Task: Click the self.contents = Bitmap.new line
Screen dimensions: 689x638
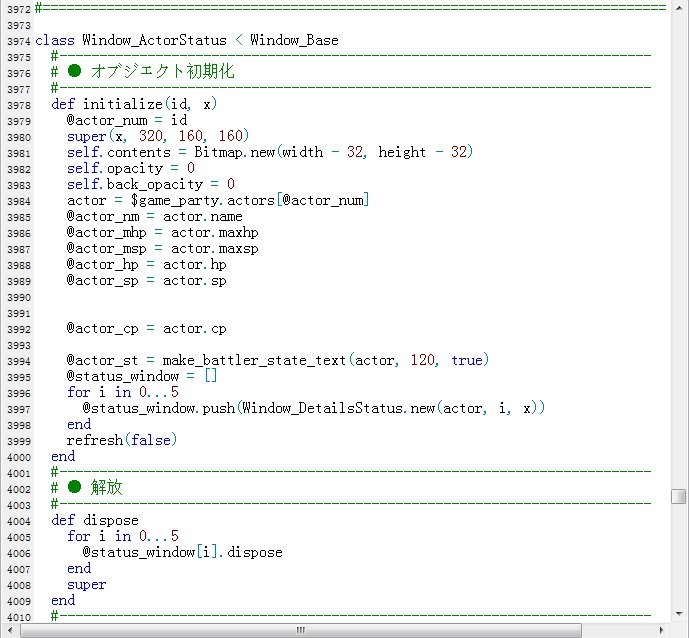Action: pos(270,152)
